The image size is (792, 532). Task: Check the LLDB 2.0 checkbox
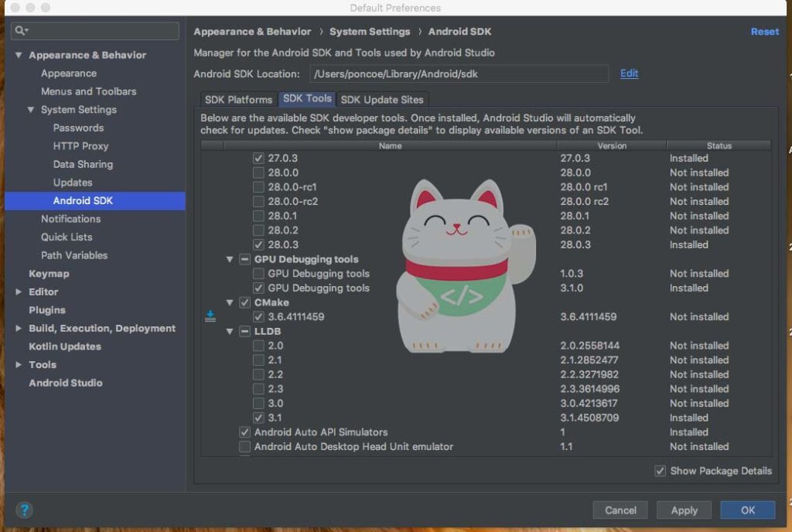pos(258,346)
